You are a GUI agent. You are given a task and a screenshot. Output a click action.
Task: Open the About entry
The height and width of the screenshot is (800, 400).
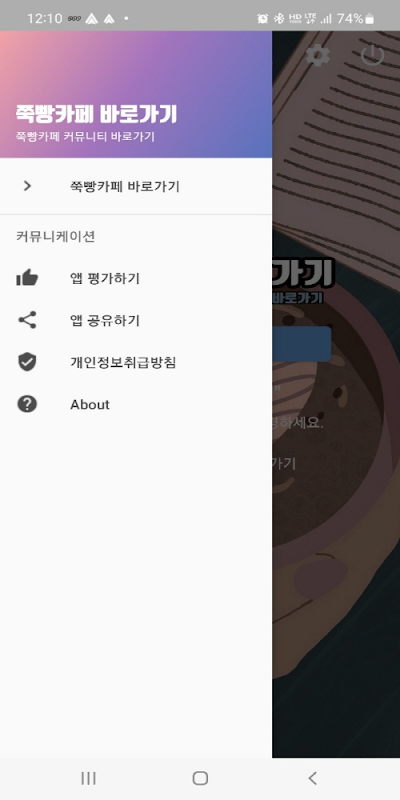coord(136,404)
